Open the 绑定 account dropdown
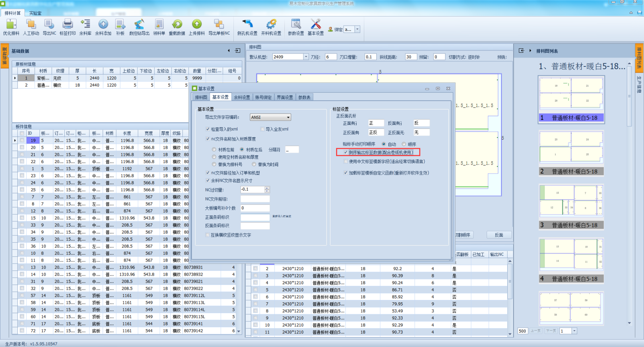 [357, 29]
